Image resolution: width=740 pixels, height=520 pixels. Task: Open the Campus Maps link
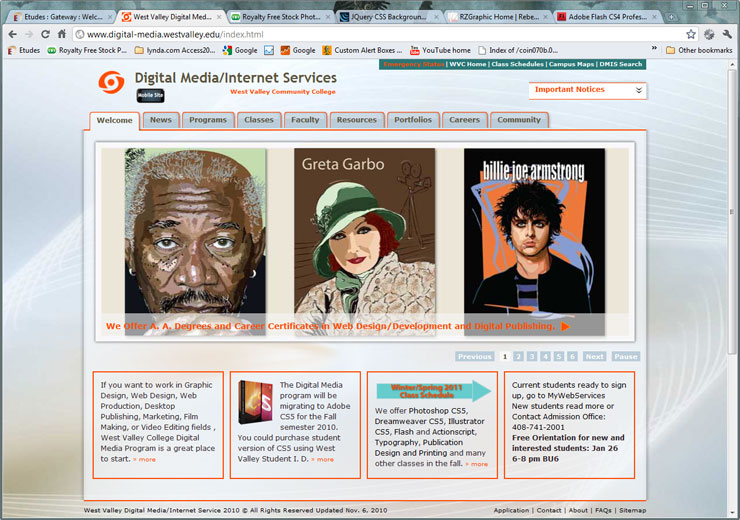(x=571, y=64)
